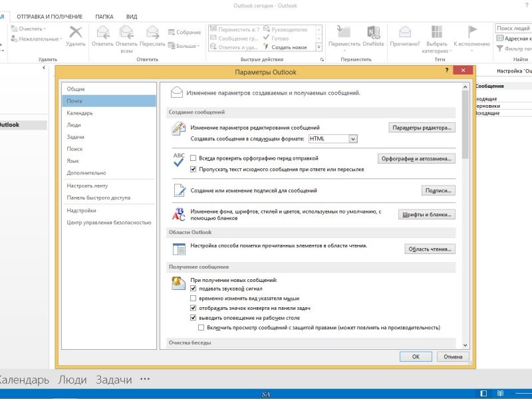Click the Categorize (Выбрать категорию) grid icon
The image size is (532, 399).
pyautogui.click(x=436, y=32)
